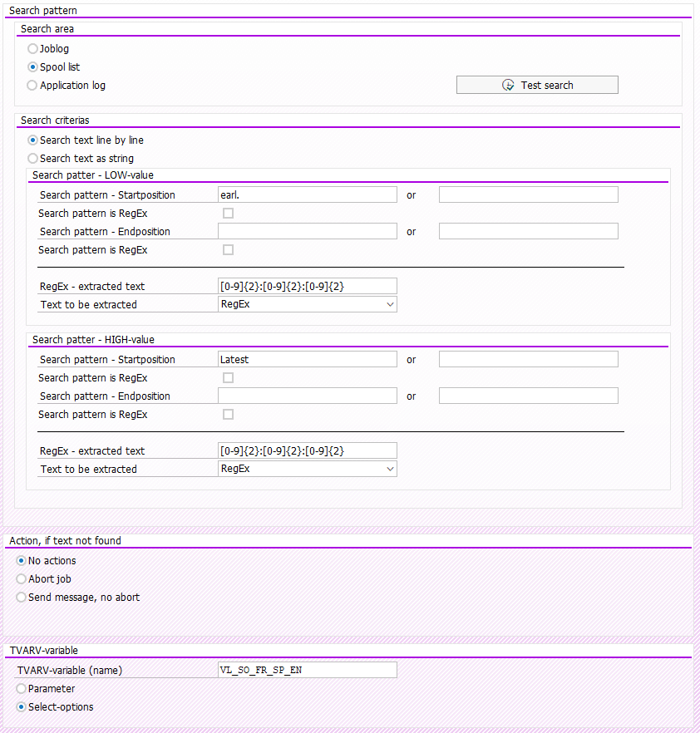Choose Send message, no abort option
The image size is (700, 733).
pyautogui.click(x=21, y=597)
